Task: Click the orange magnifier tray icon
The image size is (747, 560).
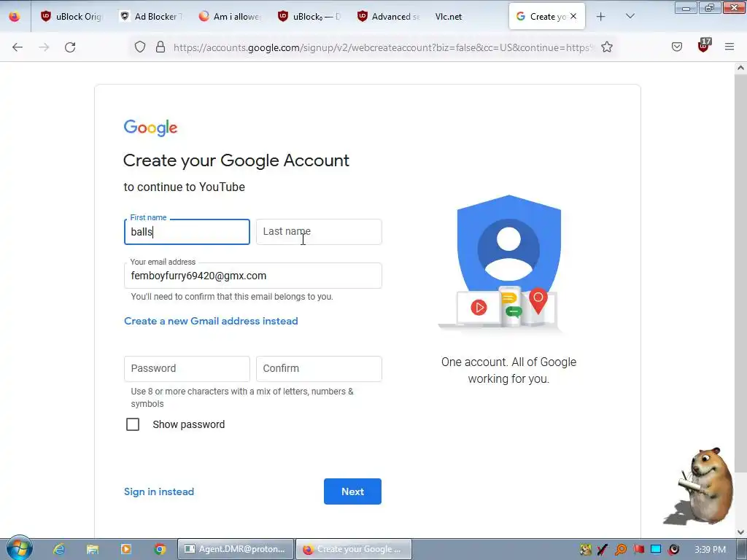Action: pyautogui.click(x=621, y=550)
